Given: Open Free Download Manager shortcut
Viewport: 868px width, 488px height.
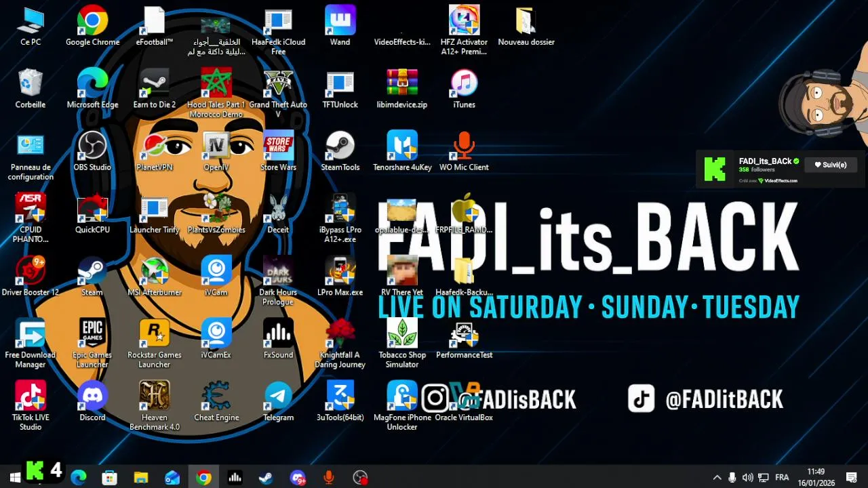Looking at the screenshot, I should tap(31, 344).
